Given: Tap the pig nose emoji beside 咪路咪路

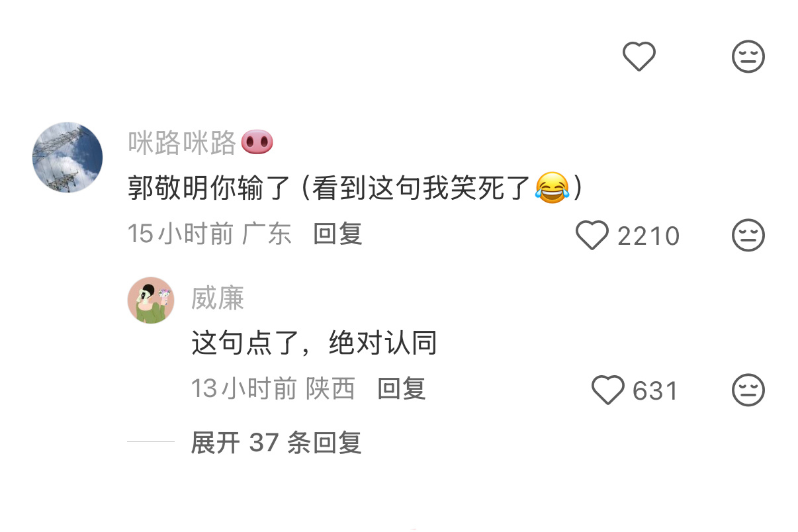Looking at the screenshot, I should tap(257, 142).
